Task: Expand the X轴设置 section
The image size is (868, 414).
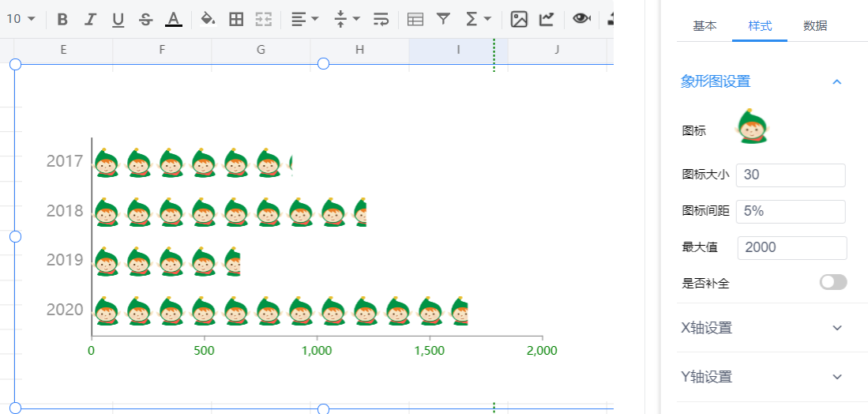Action: coord(837,328)
